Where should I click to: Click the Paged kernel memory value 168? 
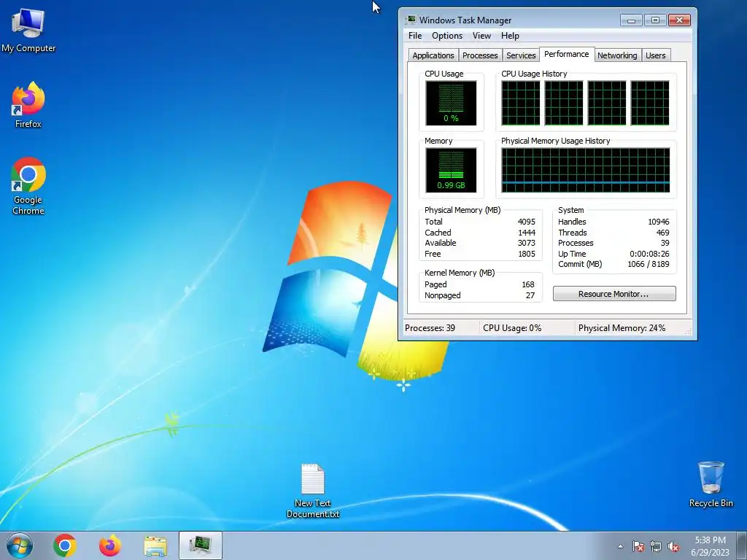(x=528, y=284)
